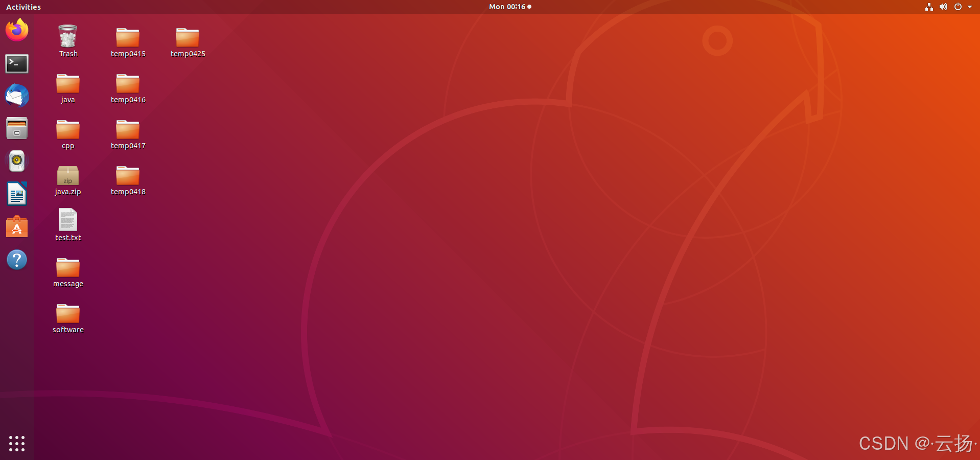The height and width of the screenshot is (460, 980).
Task: Click the network status icon
Action: pyautogui.click(x=929, y=7)
